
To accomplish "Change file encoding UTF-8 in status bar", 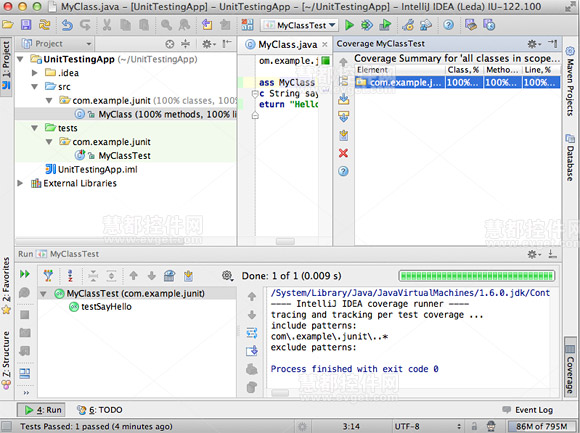I will (x=407, y=426).
